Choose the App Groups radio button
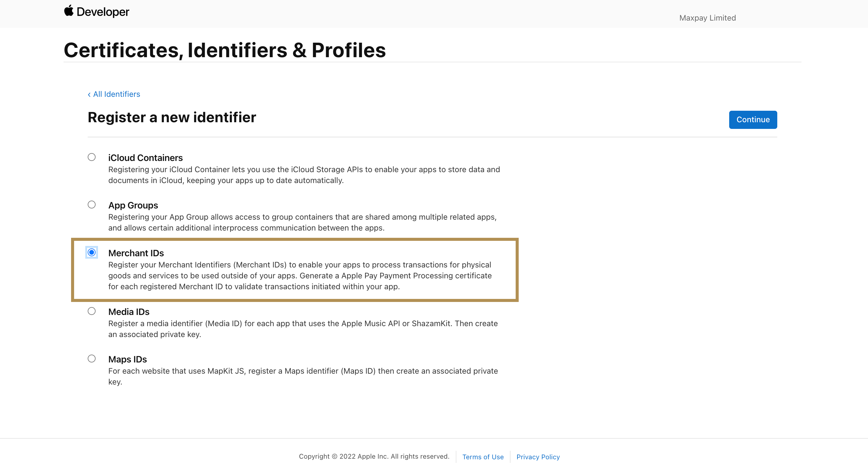Screen dimensions: 868x475 point(92,205)
